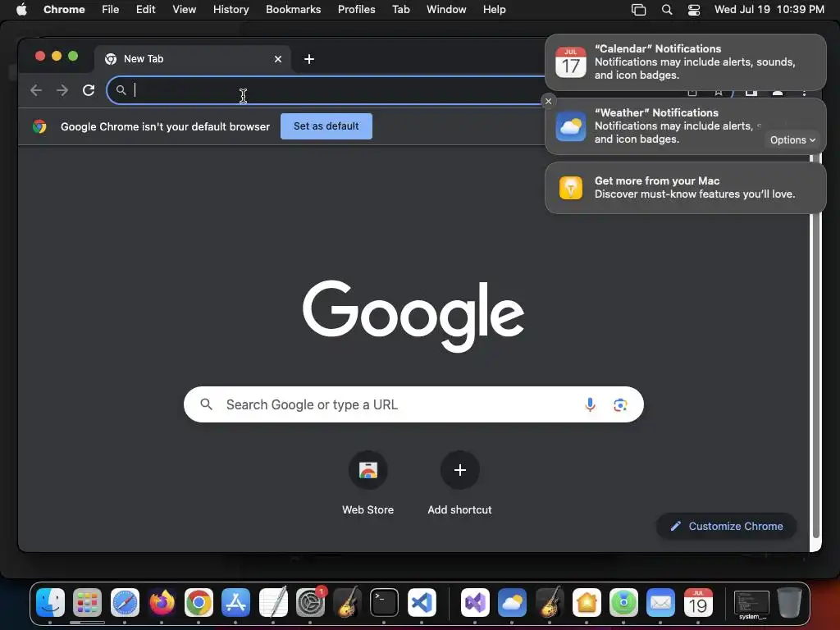Open Finder from the dock
The width and height of the screenshot is (840, 630).
tap(50, 603)
